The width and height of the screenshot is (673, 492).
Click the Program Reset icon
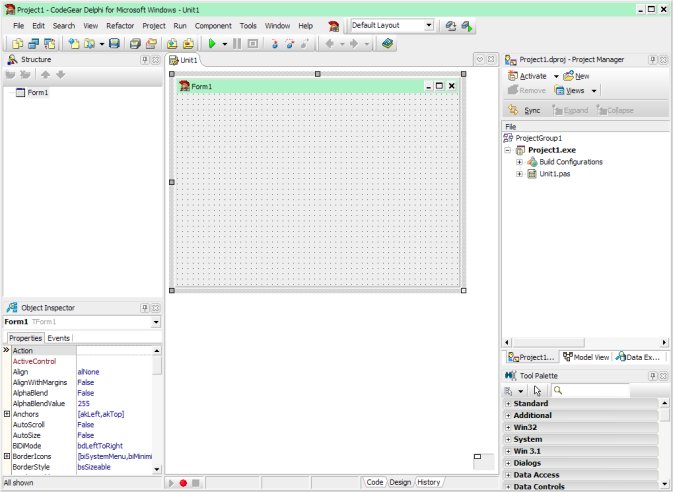coord(253,44)
